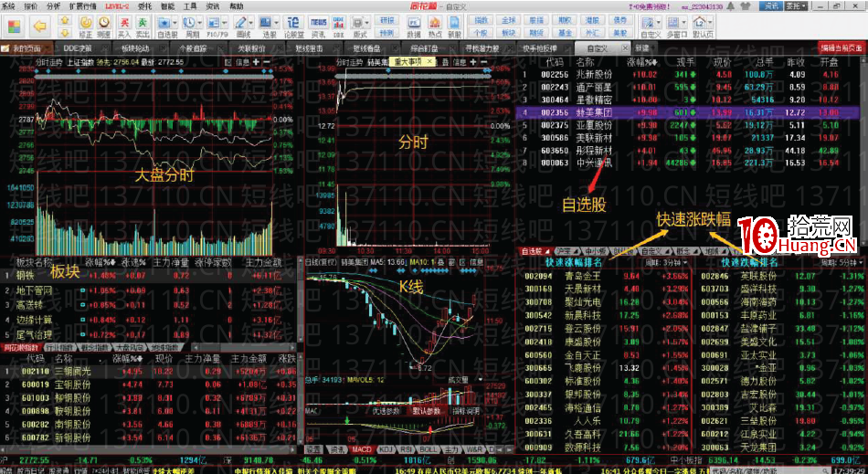Select the RSI indicator tab

(x=407, y=449)
